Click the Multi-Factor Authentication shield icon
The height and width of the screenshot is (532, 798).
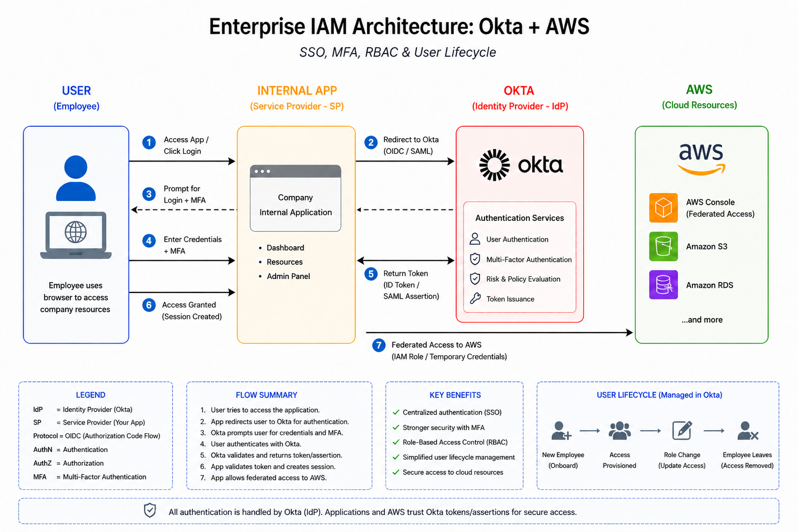coord(475,259)
